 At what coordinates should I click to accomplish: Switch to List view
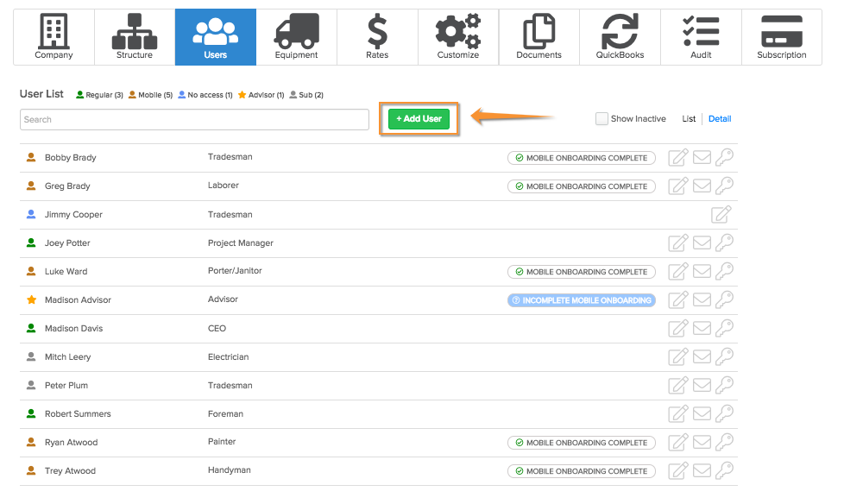689,119
